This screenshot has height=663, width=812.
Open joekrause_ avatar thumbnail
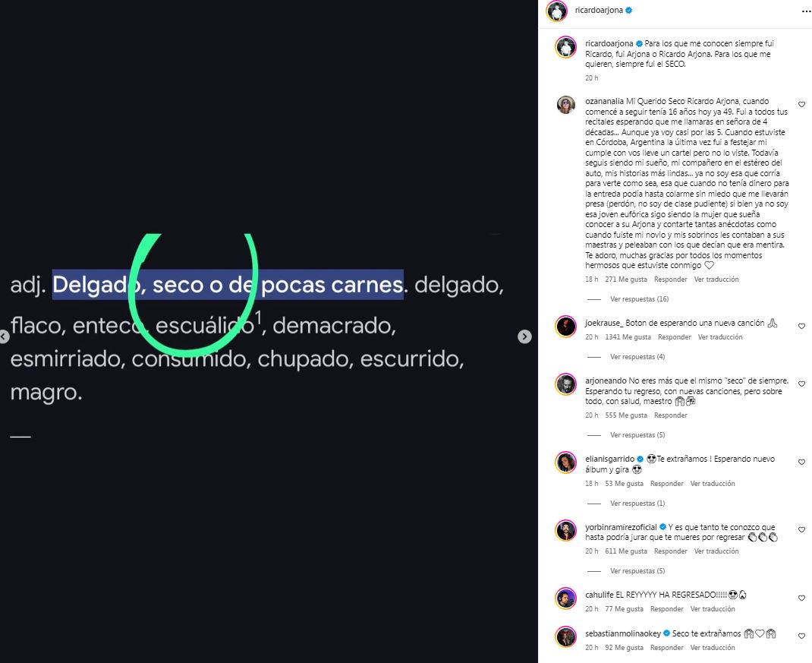click(566, 327)
